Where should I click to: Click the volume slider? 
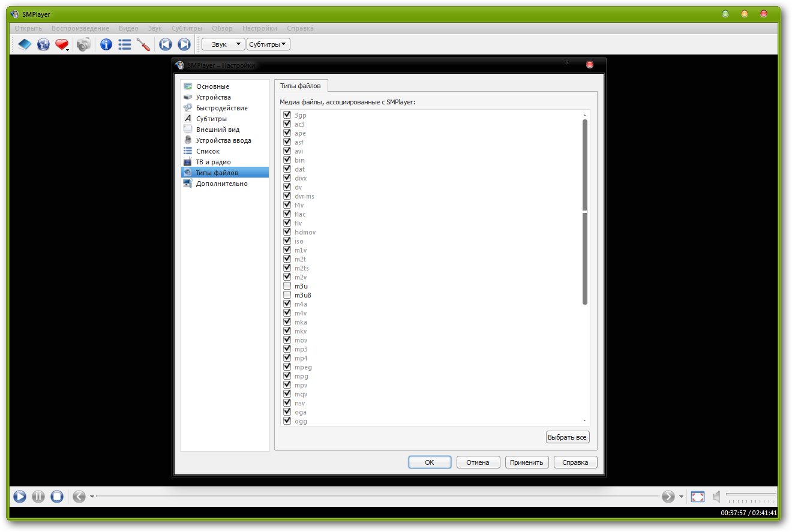pos(751,497)
